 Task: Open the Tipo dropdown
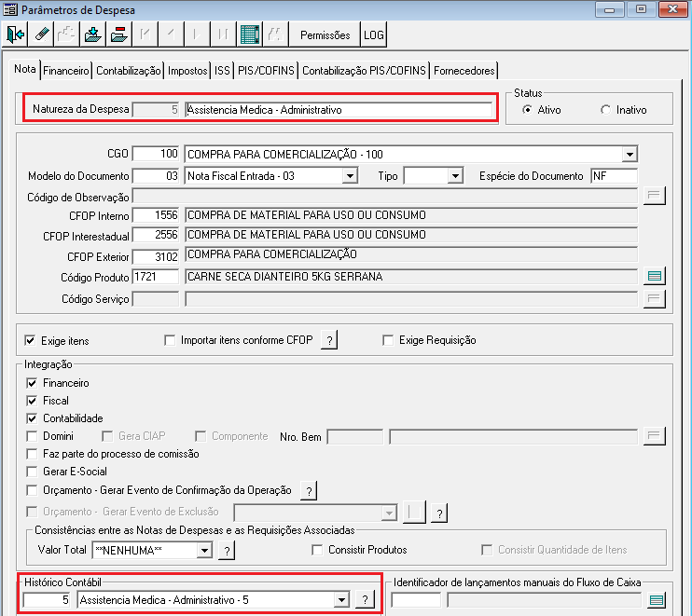pos(455,176)
